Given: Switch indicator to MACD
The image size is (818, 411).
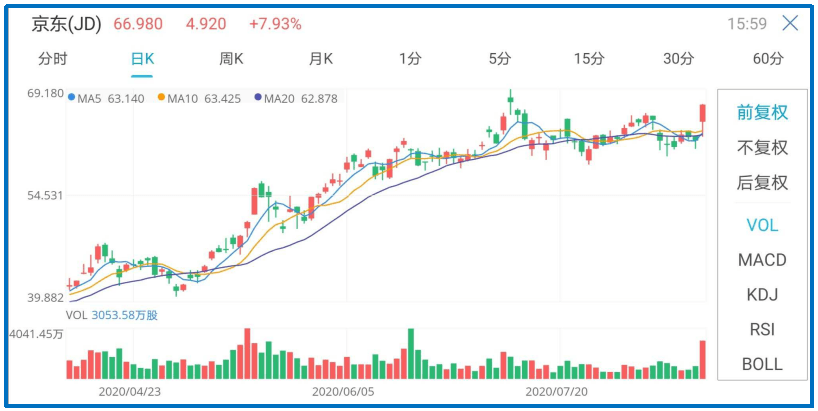Looking at the screenshot, I should 762,260.
